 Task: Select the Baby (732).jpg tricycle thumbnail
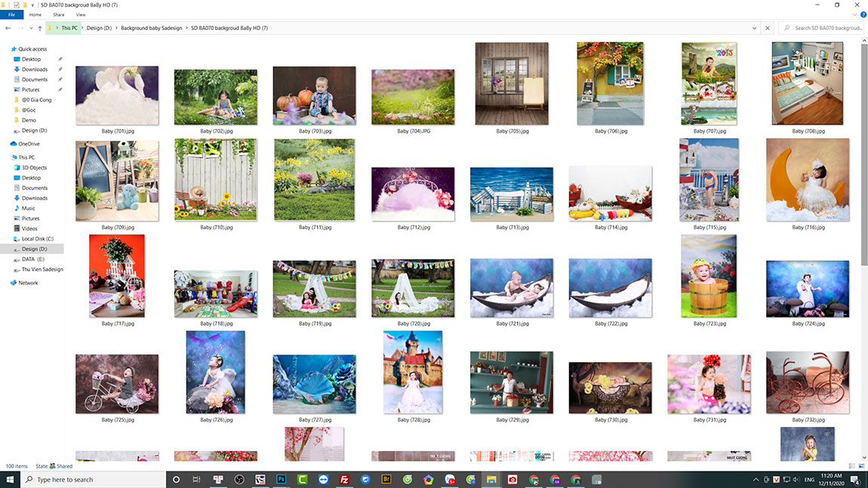coord(808,382)
